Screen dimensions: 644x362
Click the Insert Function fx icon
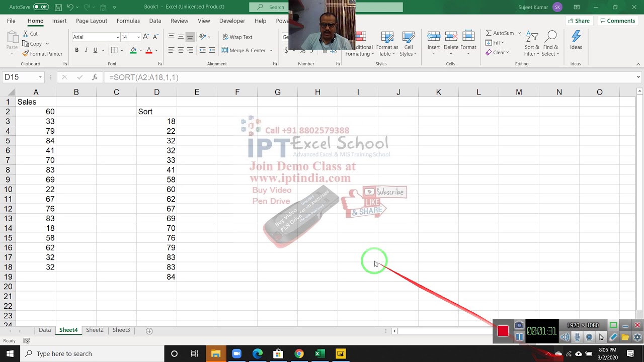tap(95, 77)
